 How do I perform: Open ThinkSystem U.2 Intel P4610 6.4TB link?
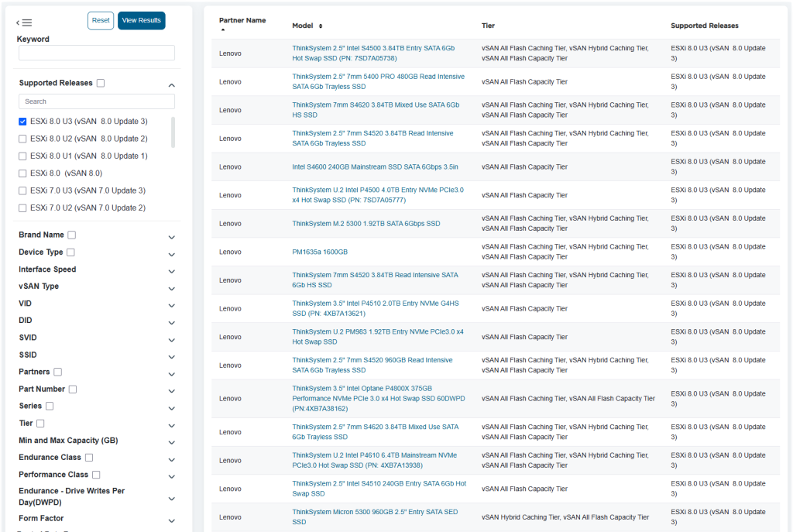pyautogui.click(x=374, y=460)
